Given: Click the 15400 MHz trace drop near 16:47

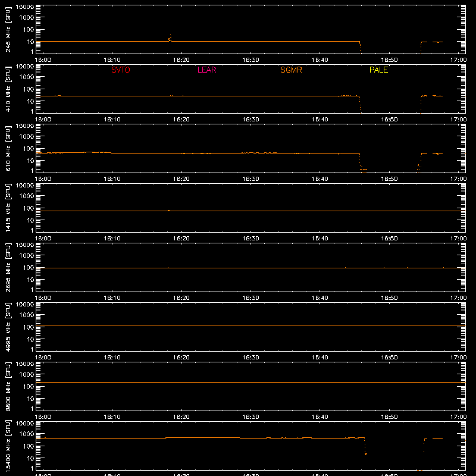Looking at the screenshot, I should pyautogui.click(x=365, y=446).
